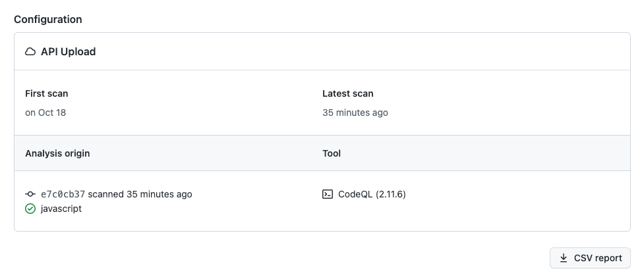Click the CodeQL (2.11.6) tool name

pos(372,194)
